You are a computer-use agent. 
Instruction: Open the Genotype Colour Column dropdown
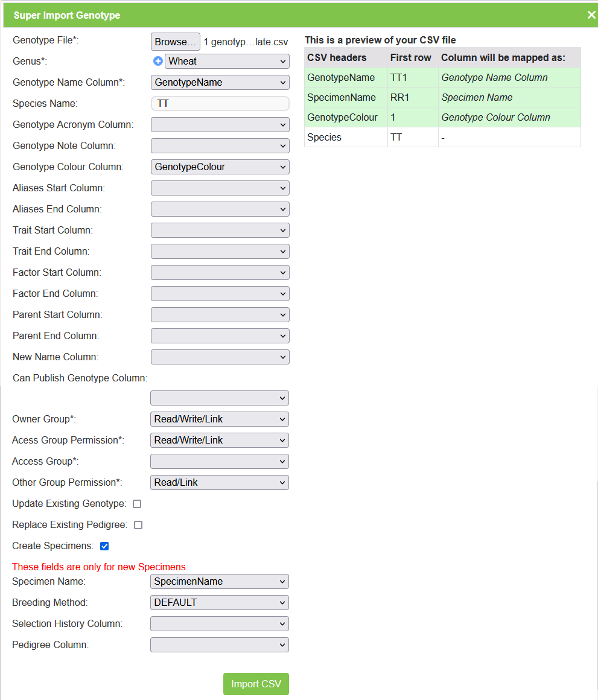pos(220,167)
